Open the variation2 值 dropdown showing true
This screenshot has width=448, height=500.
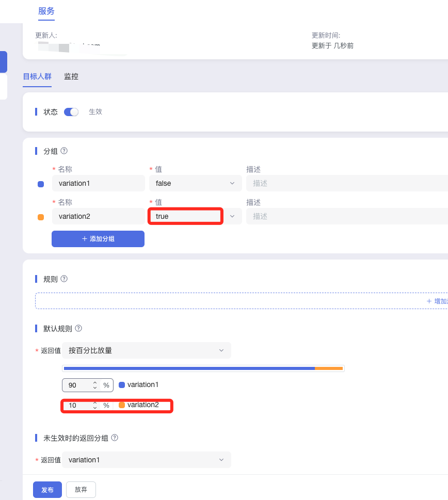click(x=195, y=216)
